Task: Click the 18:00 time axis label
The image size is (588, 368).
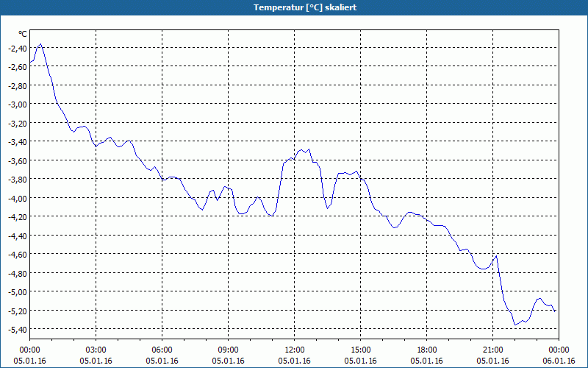Action: (427, 350)
